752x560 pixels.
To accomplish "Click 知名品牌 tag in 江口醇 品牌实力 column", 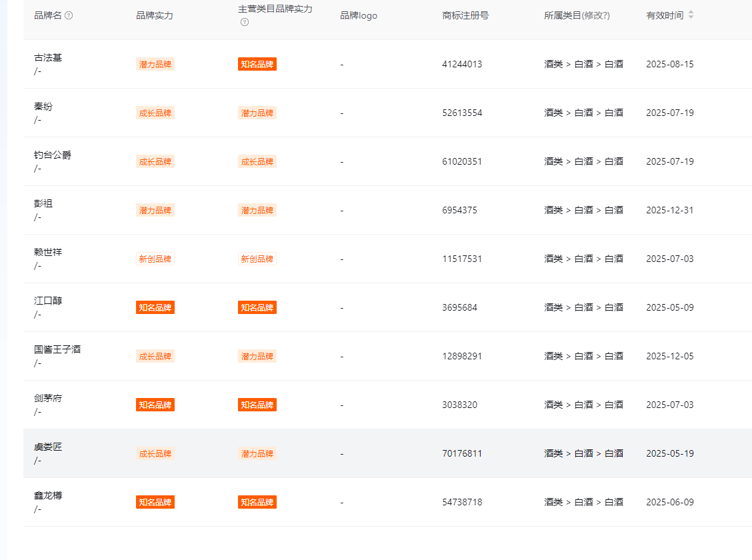I will coord(155,307).
